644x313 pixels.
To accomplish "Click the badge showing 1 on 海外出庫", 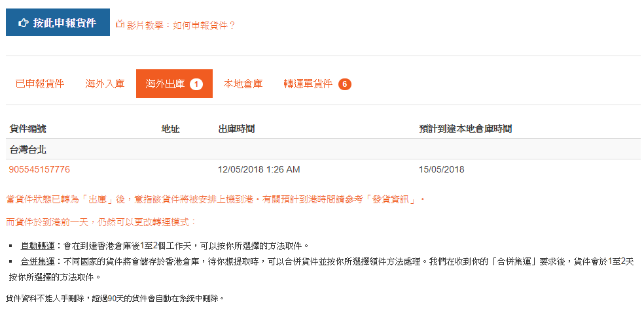I will [x=196, y=84].
